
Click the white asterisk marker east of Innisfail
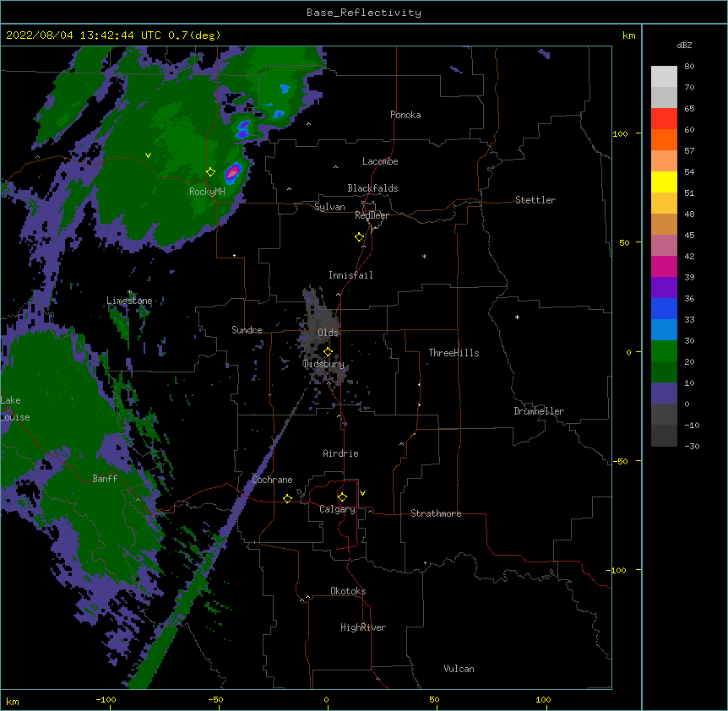[x=424, y=256]
